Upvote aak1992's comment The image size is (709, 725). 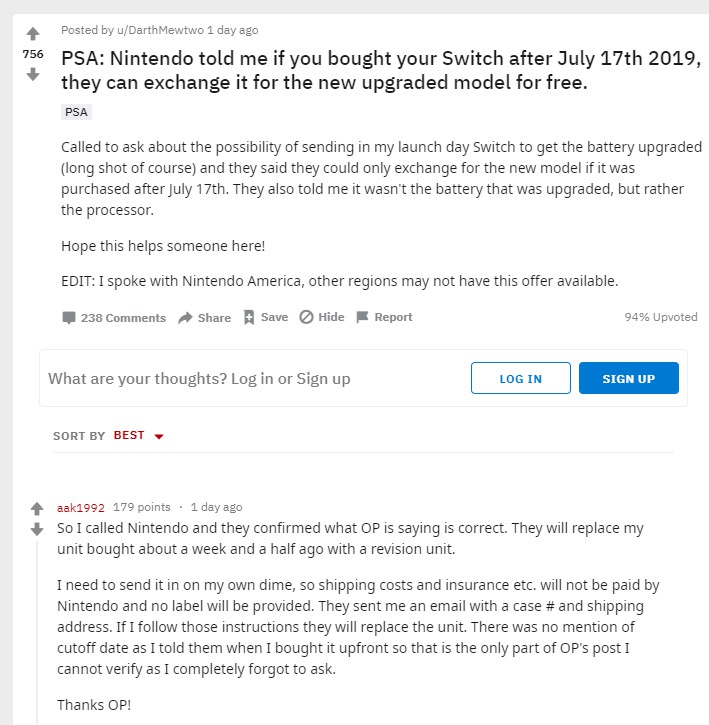pyautogui.click(x=37, y=508)
